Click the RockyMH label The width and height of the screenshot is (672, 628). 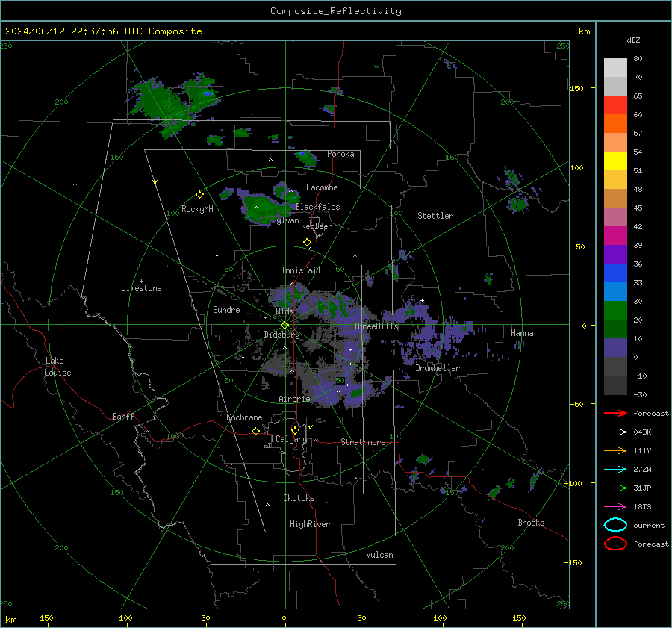[x=197, y=209]
